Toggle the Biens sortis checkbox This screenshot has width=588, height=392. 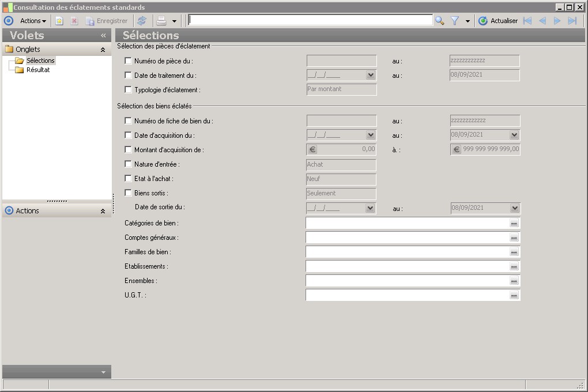[128, 193]
